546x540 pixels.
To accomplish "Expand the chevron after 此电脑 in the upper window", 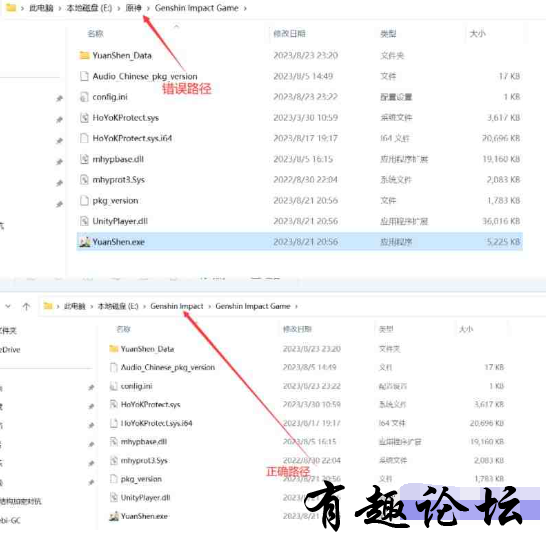I will (x=60, y=8).
